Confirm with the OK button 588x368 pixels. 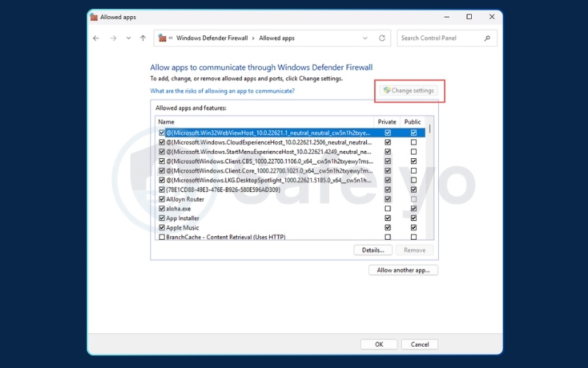click(x=379, y=344)
